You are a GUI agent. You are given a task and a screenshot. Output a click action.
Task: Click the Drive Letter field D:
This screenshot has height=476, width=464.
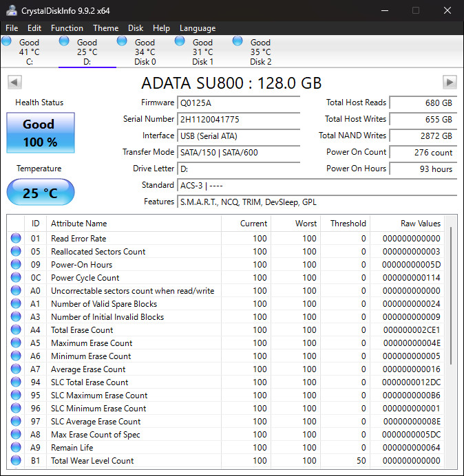[238, 169]
